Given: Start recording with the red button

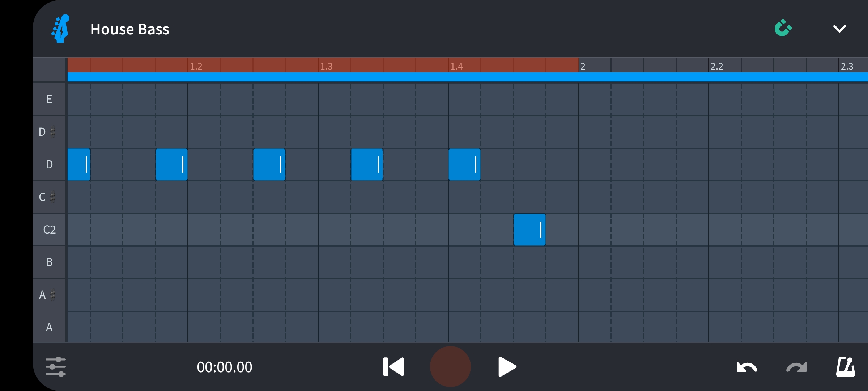Looking at the screenshot, I should [450, 366].
